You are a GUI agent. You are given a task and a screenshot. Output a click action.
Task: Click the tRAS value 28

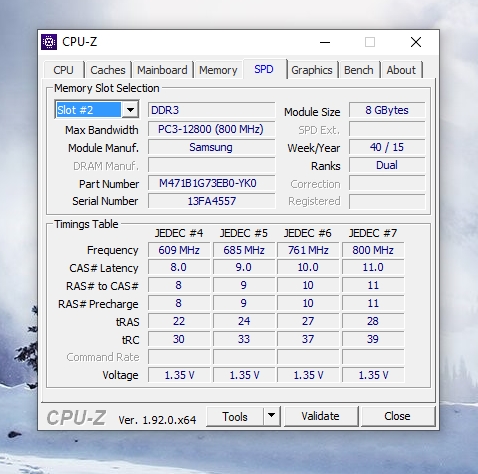[x=373, y=321]
